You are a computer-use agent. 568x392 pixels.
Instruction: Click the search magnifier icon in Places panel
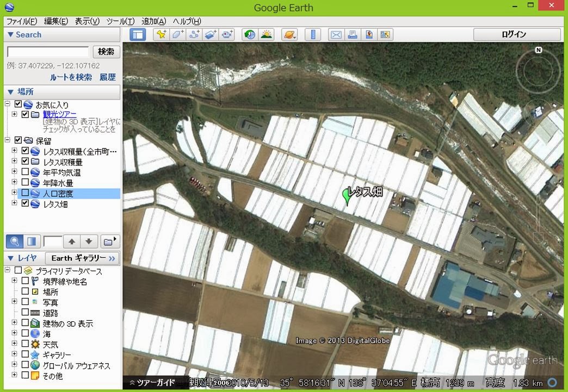click(15, 241)
